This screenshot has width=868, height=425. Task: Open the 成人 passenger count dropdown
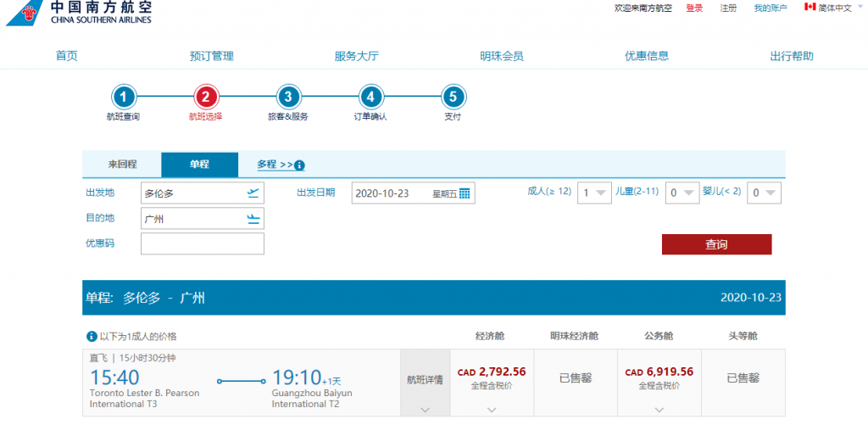coord(594,193)
